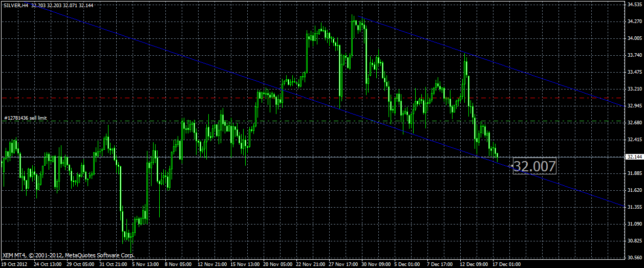Image resolution: width=644 pixels, height=268 pixels.
Task: Click price scale value 32.415
Action: pos(635,139)
